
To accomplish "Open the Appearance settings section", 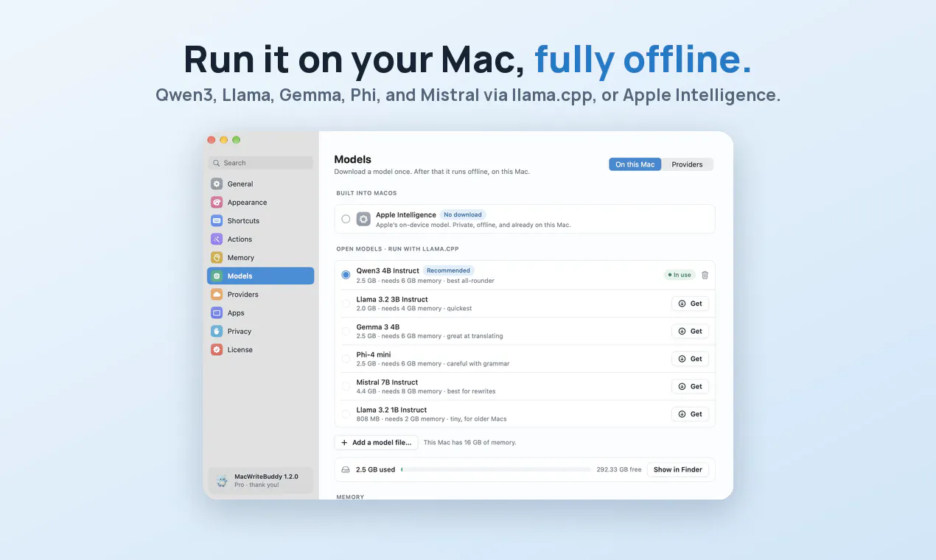I will tap(260, 203).
